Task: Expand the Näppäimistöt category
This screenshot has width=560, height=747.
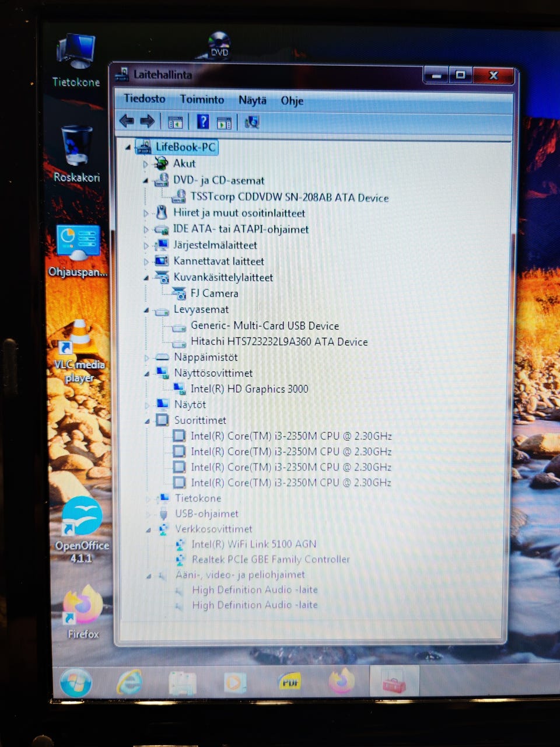Action: tap(147, 358)
